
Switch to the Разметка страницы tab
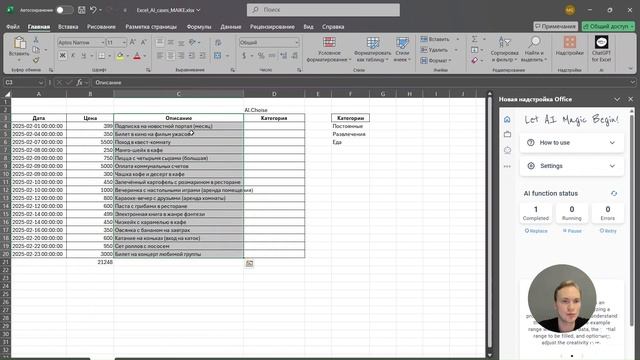(151, 27)
